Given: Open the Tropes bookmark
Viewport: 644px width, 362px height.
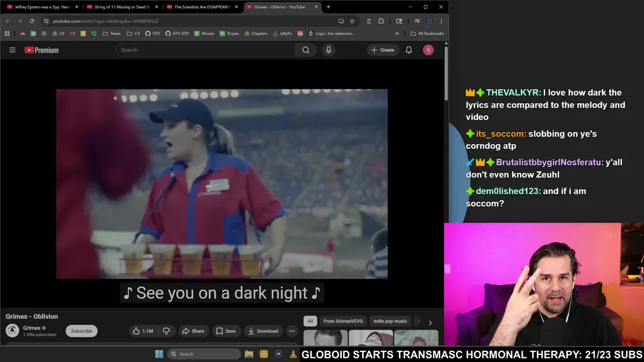Looking at the screenshot, I should click(x=229, y=34).
